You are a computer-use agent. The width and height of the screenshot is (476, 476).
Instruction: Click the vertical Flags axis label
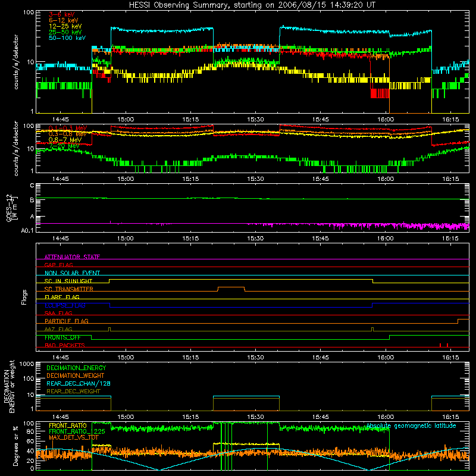24,297
